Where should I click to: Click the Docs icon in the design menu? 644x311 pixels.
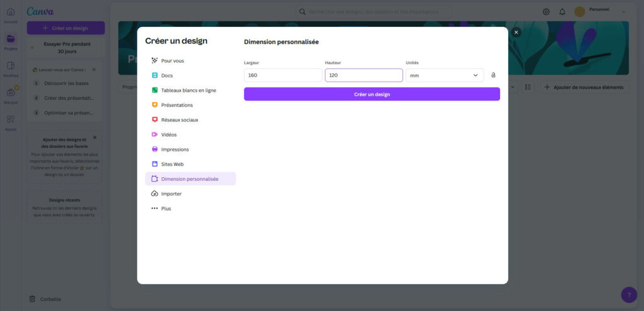pyautogui.click(x=155, y=75)
